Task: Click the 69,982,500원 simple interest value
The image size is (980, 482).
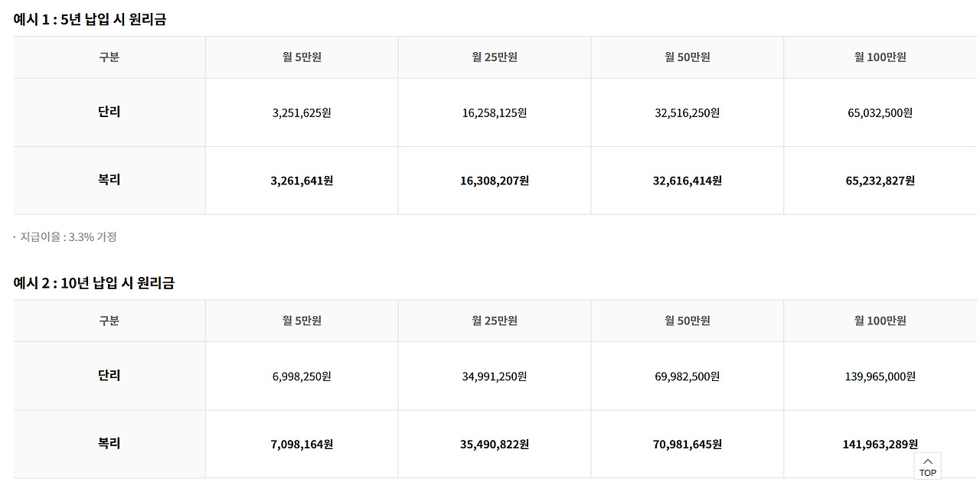Action: [688, 376]
